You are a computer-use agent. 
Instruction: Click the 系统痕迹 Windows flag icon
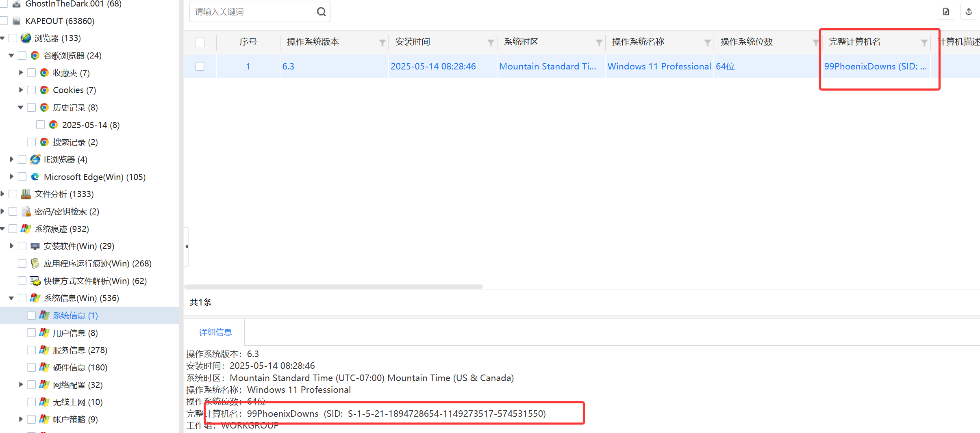[x=26, y=229]
